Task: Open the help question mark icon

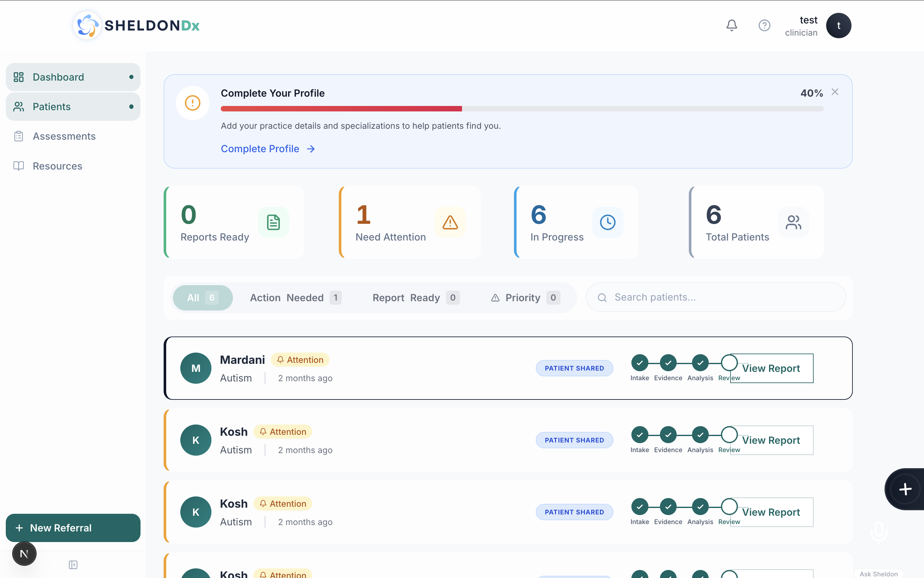Action: 764,25
